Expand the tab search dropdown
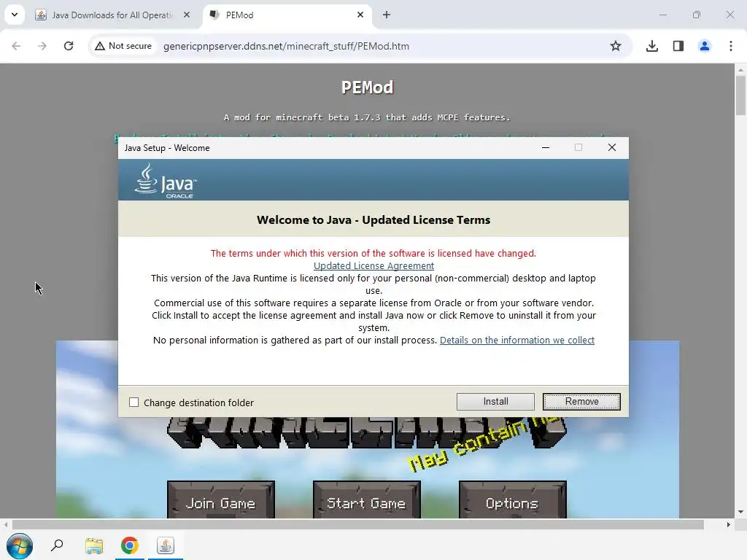The image size is (747, 560). point(15,15)
